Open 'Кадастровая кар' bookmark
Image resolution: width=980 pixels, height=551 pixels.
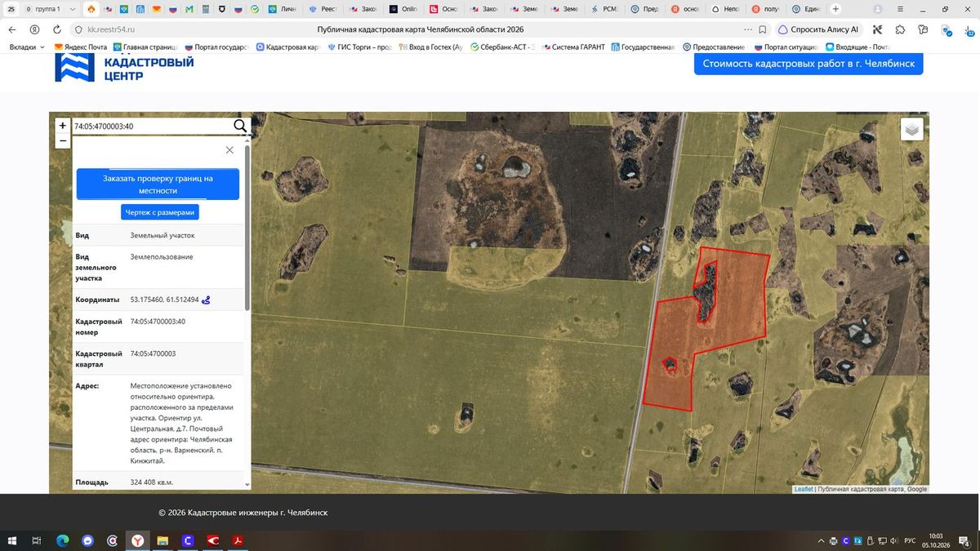pyautogui.click(x=287, y=47)
